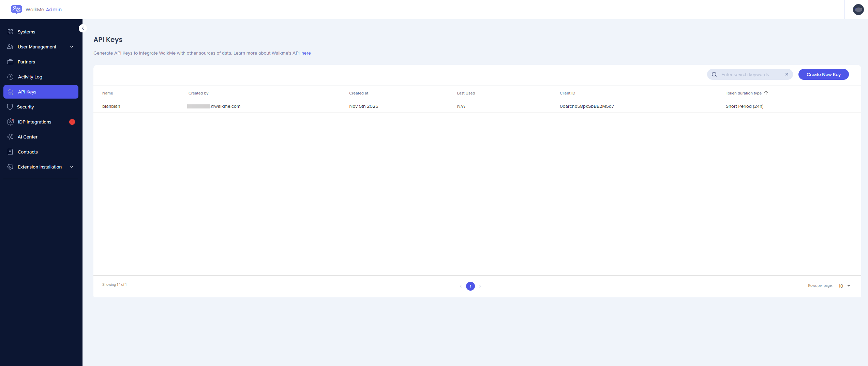This screenshot has height=366, width=868.
Task: Focus the search keywords input field
Action: point(750,74)
